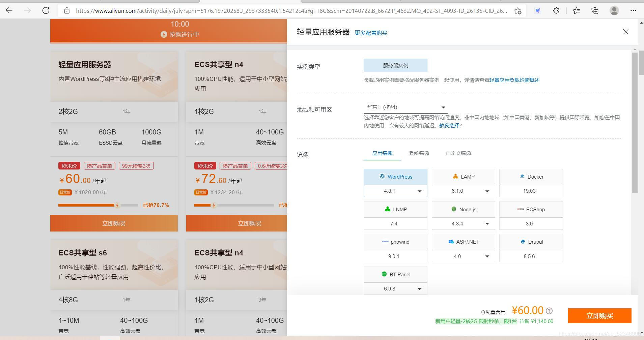Open Node.js version 4.8.4 dropdown

pyautogui.click(x=464, y=224)
